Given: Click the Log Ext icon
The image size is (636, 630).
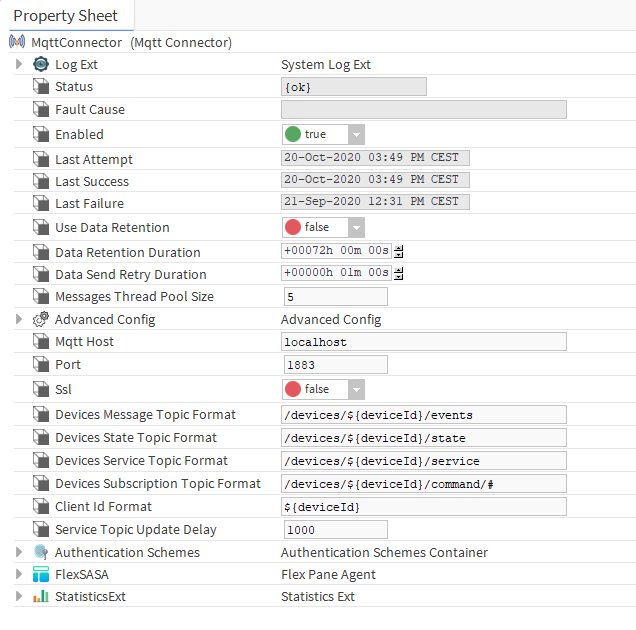Looking at the screenshot, I should [x=41, y=64].
